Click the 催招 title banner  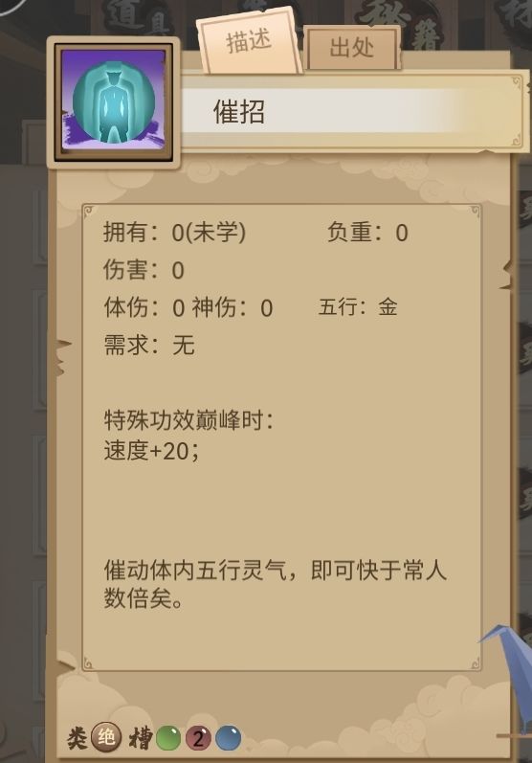point(352,111)
